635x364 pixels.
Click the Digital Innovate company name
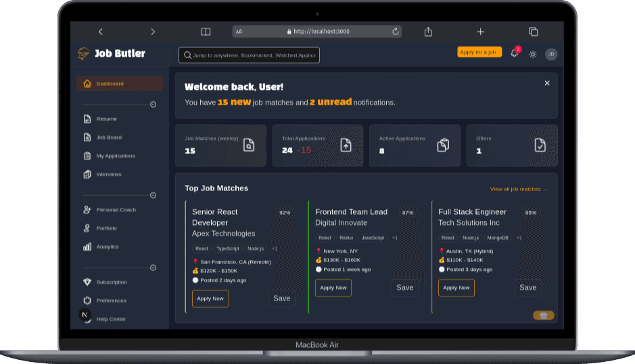pos(341,223)
